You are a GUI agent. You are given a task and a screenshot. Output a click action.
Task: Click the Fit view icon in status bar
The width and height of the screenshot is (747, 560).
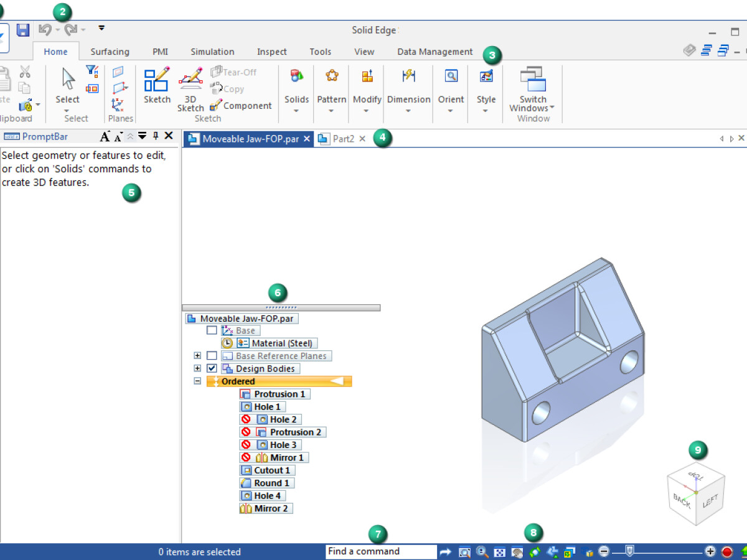[500, 551]
